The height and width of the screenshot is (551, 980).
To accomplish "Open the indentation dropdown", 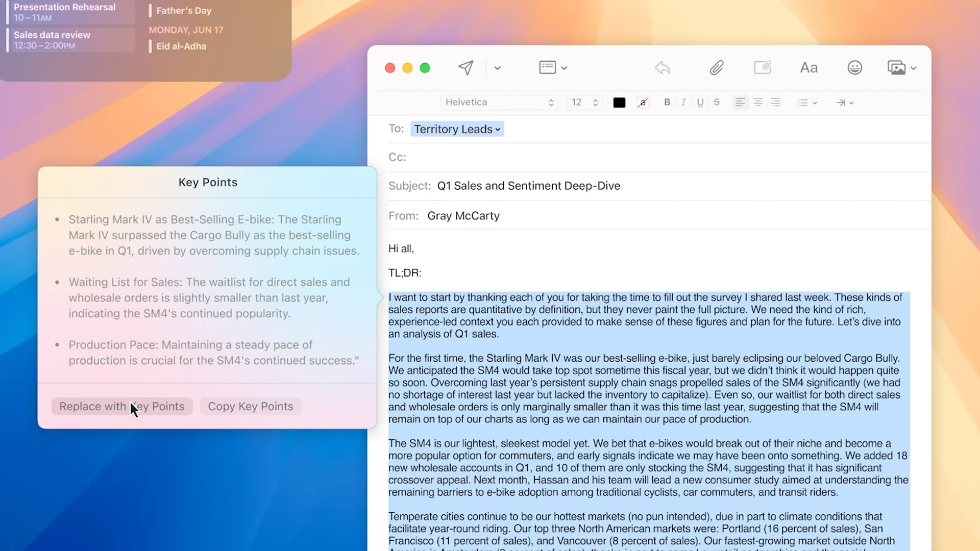I will point(845,103).
